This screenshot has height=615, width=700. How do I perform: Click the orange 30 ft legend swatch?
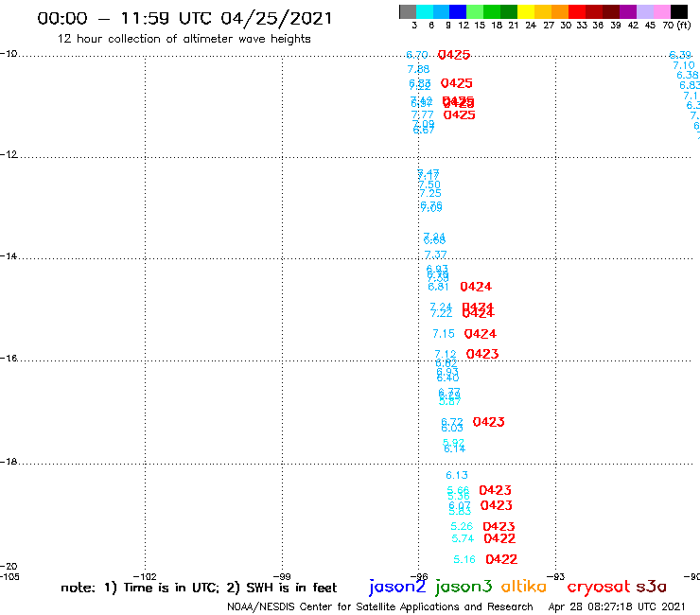tap(560, 11)
